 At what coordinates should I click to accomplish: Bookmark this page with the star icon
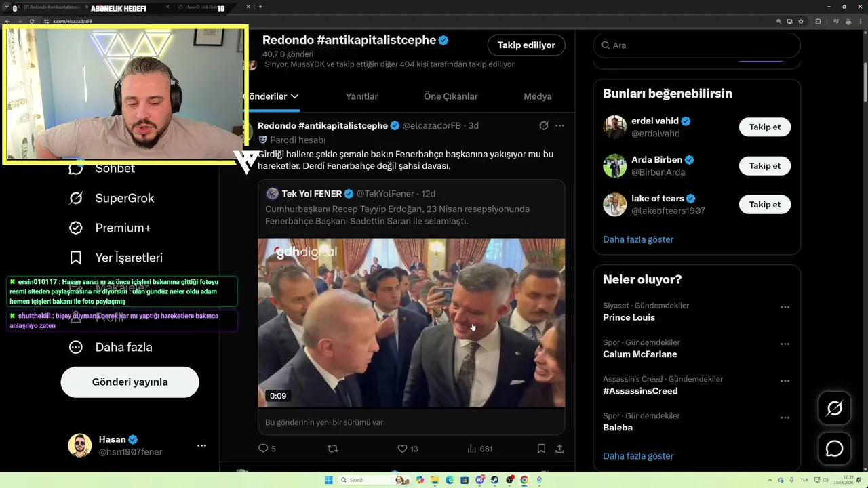pos(800,21)
